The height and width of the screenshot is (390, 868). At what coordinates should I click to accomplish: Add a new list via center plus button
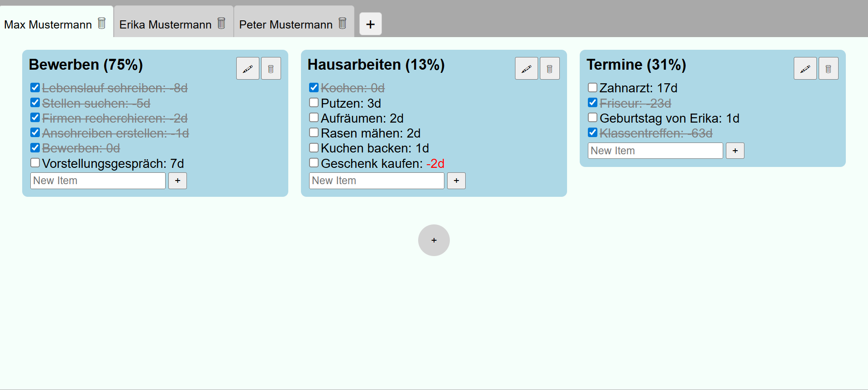[x=434, y=240]
